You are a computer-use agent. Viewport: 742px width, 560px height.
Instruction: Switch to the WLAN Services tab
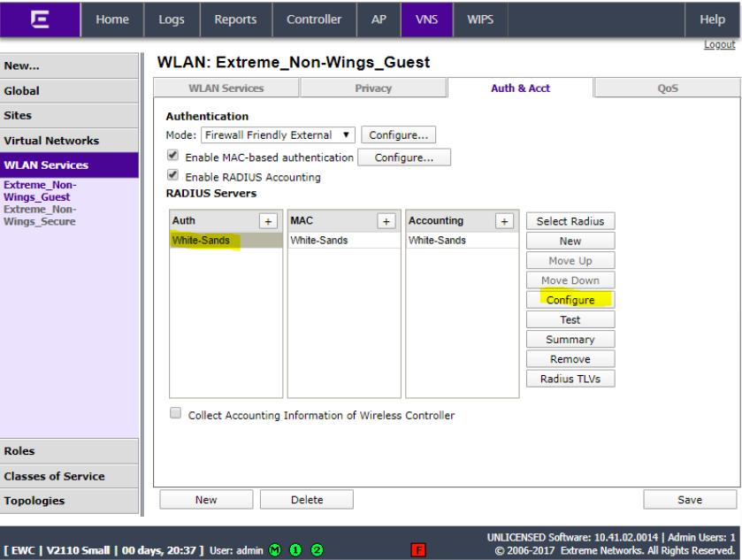[x=226, y=88]
